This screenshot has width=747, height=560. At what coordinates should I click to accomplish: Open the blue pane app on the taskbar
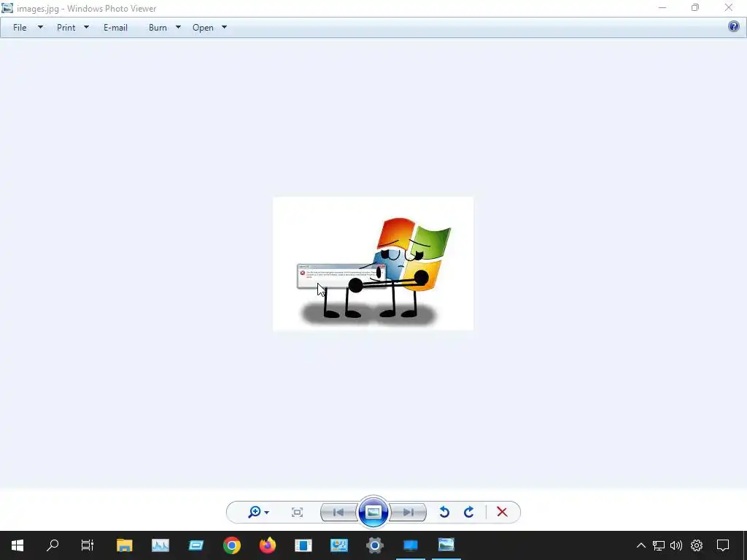pos(303,545)
